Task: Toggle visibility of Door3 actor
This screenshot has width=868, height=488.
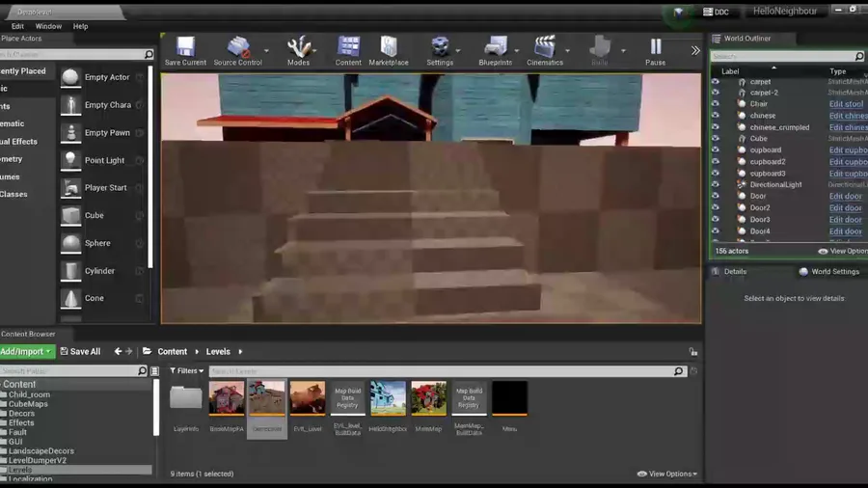Action: pos(716,220)
